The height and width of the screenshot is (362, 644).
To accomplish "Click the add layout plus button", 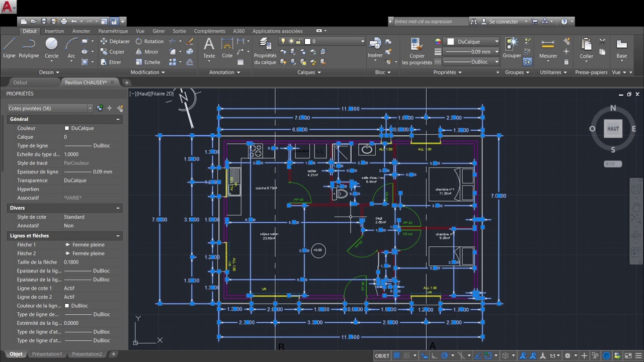I will (x=114, y=354).
